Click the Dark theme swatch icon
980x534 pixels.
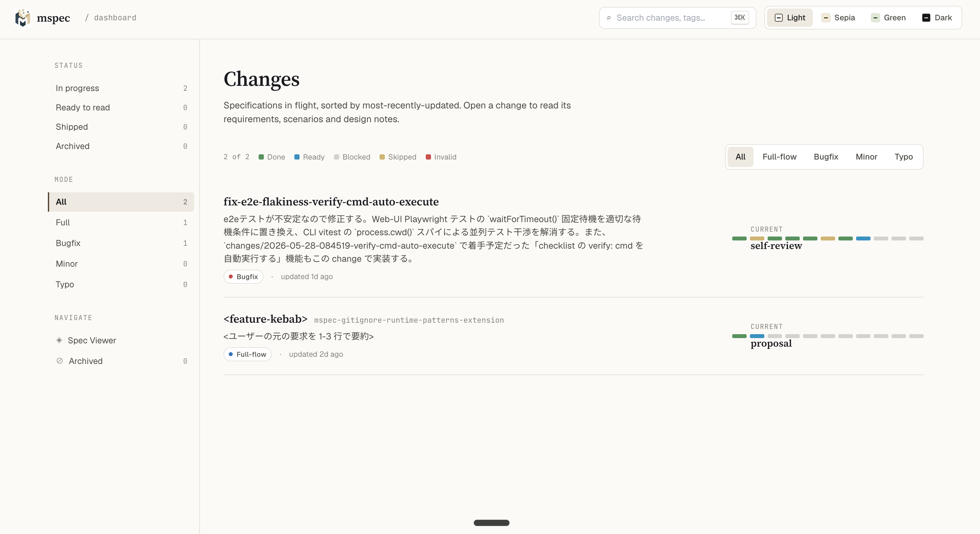(x=926, y=18)
